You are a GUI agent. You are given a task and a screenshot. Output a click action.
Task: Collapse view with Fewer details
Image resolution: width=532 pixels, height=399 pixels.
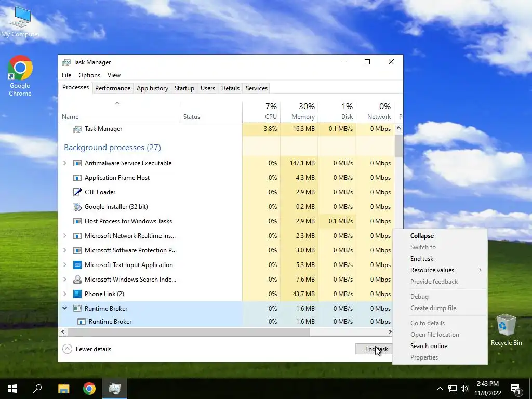[87, 349]
